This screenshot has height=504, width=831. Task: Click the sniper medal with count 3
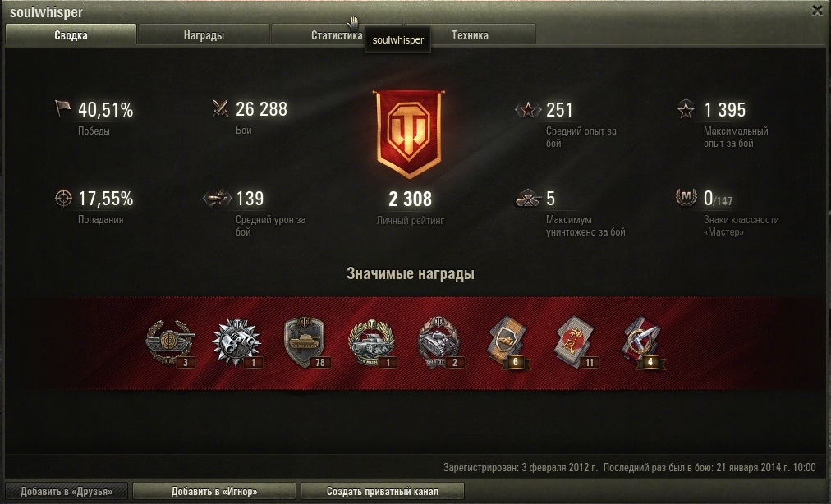pos(170,342)
